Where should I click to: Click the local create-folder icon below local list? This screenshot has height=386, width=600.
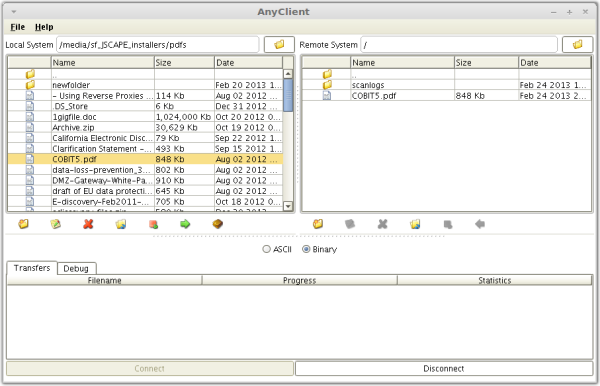pos(23,224)
